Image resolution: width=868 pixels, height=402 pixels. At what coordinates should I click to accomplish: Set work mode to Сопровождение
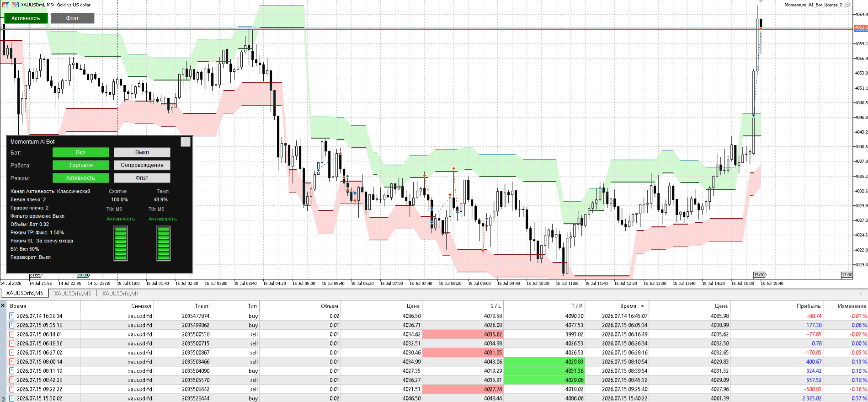click(x=142, y=165)
